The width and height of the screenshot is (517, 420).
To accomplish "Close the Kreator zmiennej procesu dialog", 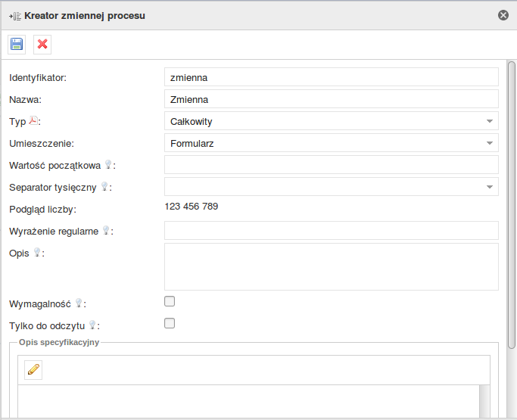I will [503, 15].
